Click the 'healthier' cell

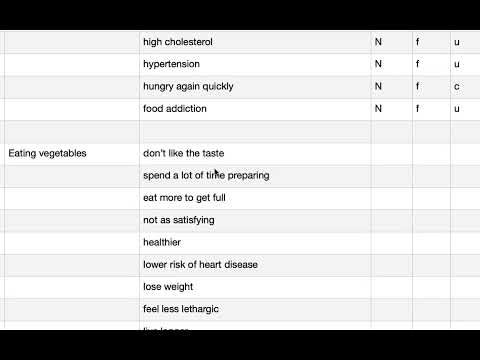pyautogui.click(x=255, y=243)
